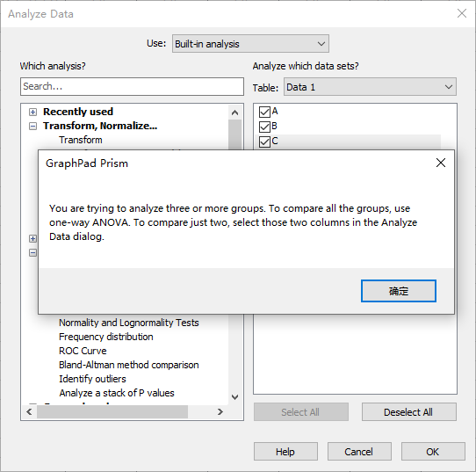Expand the collapsed section beside plus icon below dialog
The width and height of the screenshot is (476, 472).
[32, 238]
